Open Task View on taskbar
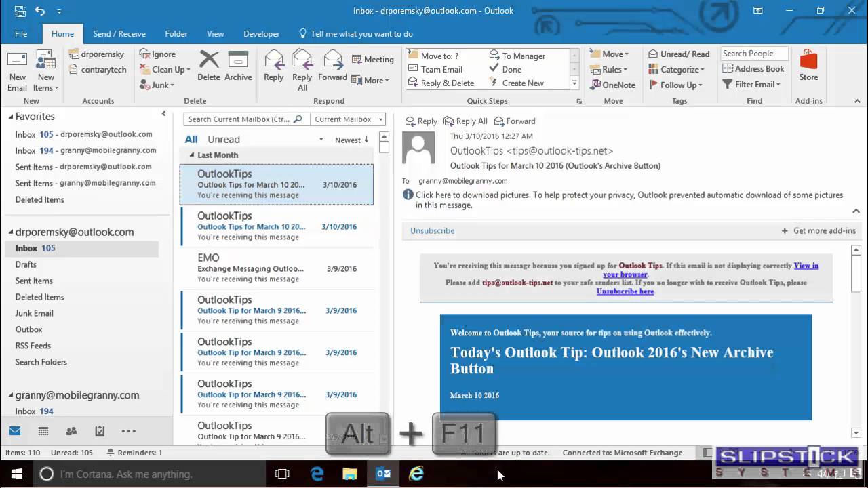The width and height of the screenshot is (868, 488). (x=283, y=474)
